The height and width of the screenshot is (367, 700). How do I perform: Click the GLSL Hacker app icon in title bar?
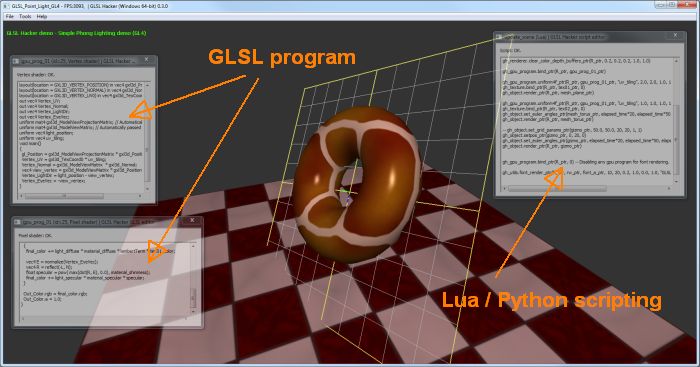pos(5,6)
